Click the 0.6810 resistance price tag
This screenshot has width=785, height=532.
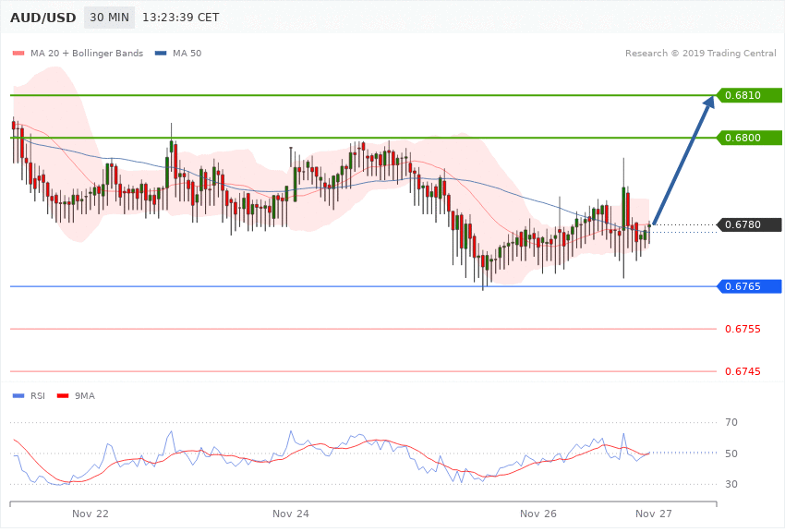pos(750,95)
